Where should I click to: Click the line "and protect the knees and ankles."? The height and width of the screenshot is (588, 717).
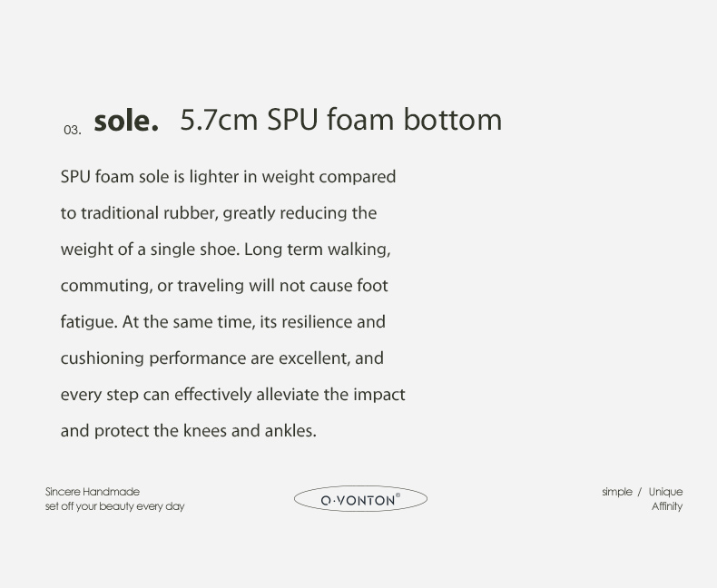[x=188, y=431]
